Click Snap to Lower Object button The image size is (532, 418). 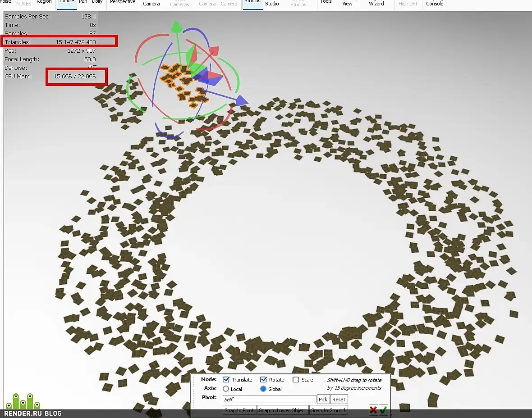(283, 410)
